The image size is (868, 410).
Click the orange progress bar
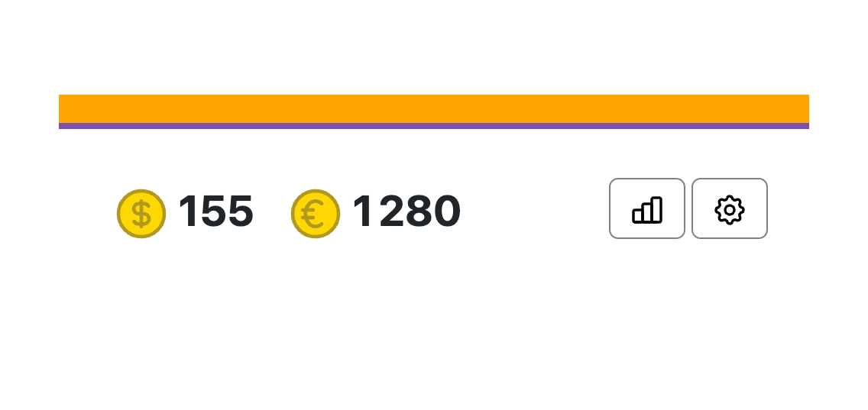click(434, 108)
